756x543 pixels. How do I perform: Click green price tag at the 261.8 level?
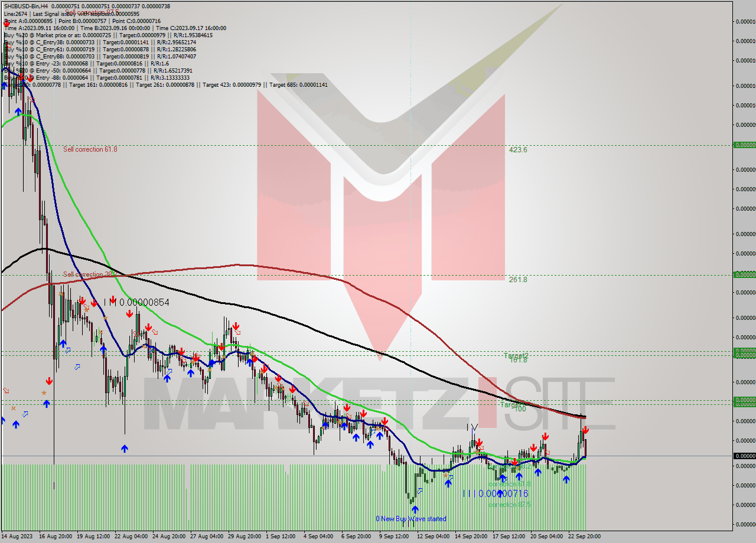744,274
